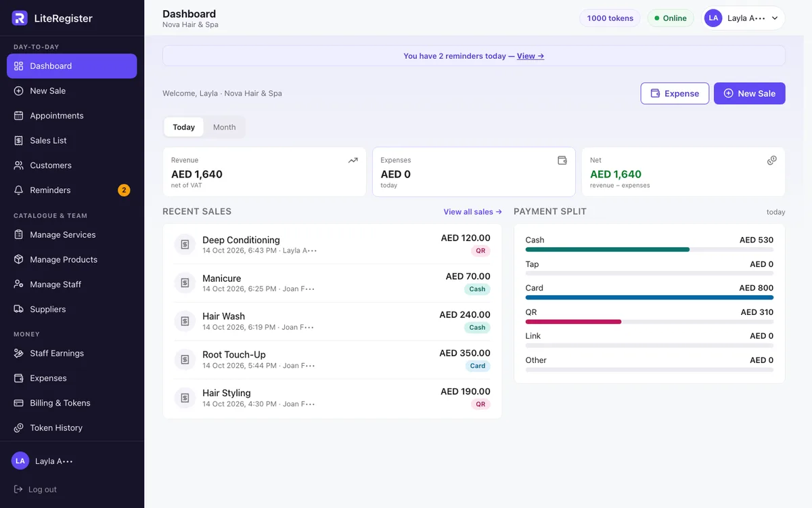Click the Customers people icon
Viewport: 812px width, 508px height.
[x=19, y=165]
